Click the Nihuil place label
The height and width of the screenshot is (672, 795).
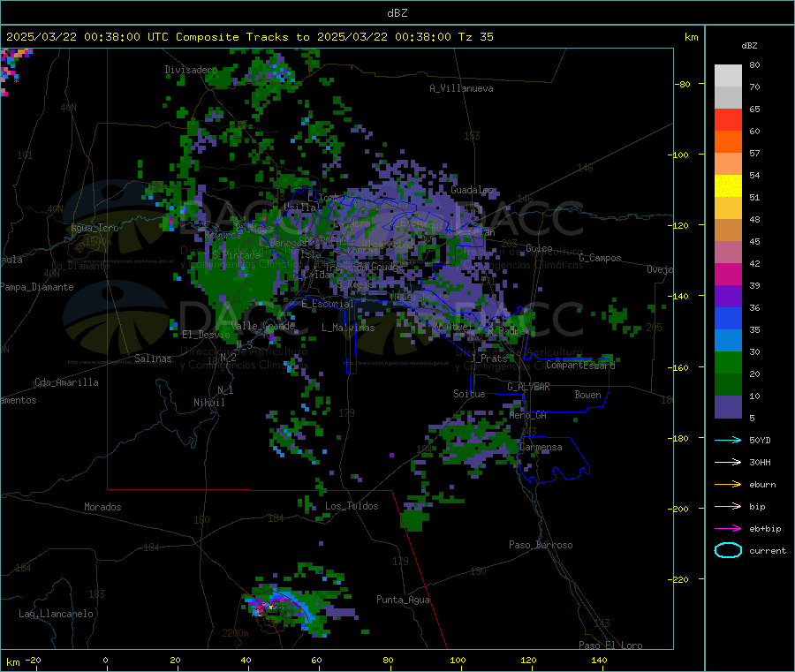pyautogui.click(x=209, y=403)
